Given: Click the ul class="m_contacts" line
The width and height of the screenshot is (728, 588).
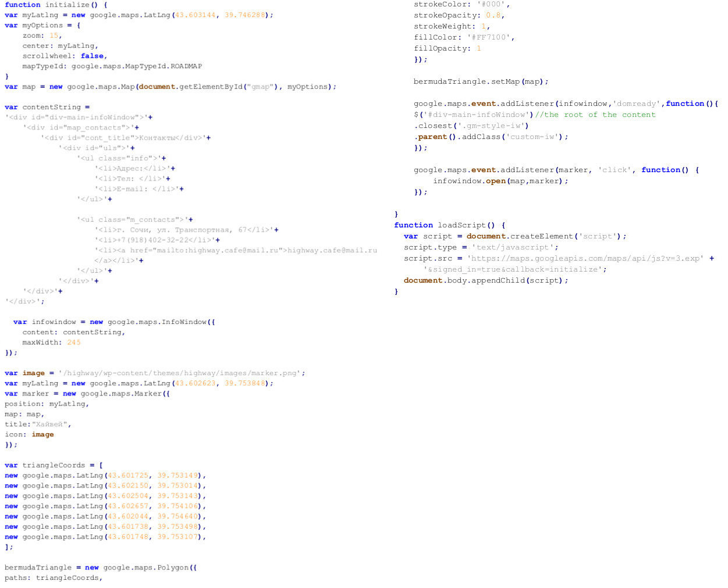Looking at the screenshot, I should tap(135, 220).
